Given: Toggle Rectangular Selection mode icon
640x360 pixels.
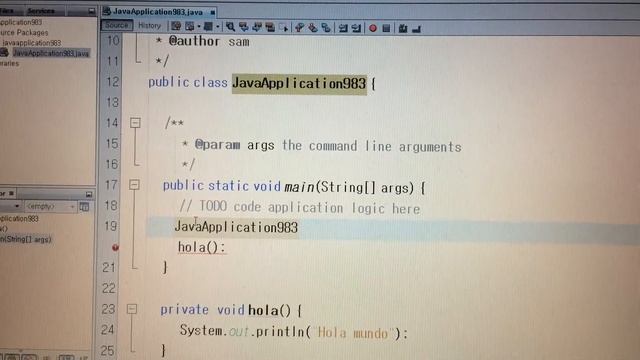Looking at the screenshot, I should coord(284,27).
